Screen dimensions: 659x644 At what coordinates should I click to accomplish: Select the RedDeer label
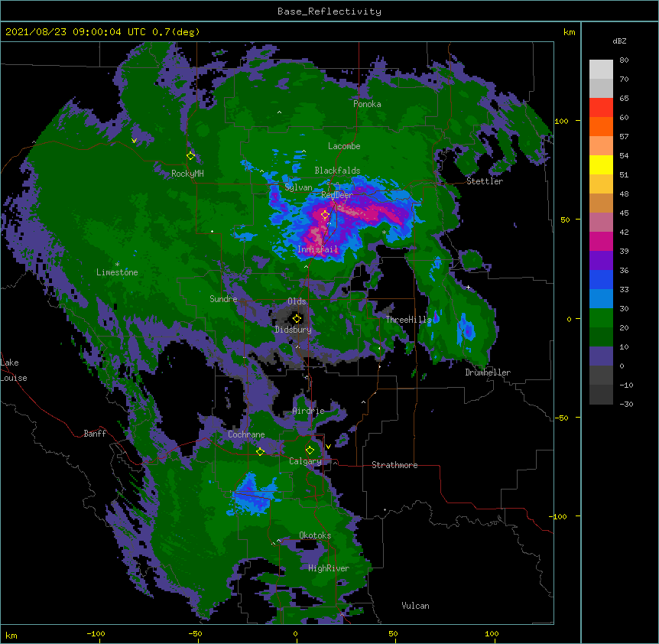point(336,195)
